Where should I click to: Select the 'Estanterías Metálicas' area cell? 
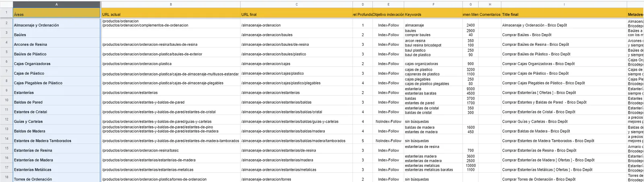pos(56,168)
